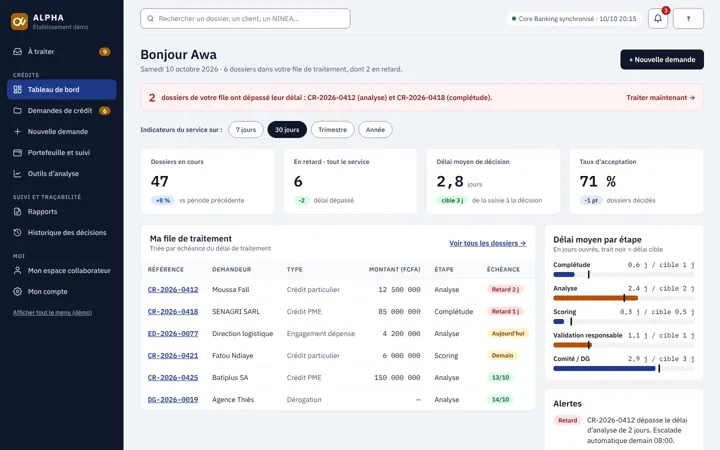The height and width of the screenshot is (450, 720).
Task: Open the À traiter inbox icon
Action: click(x=17, y=51)
